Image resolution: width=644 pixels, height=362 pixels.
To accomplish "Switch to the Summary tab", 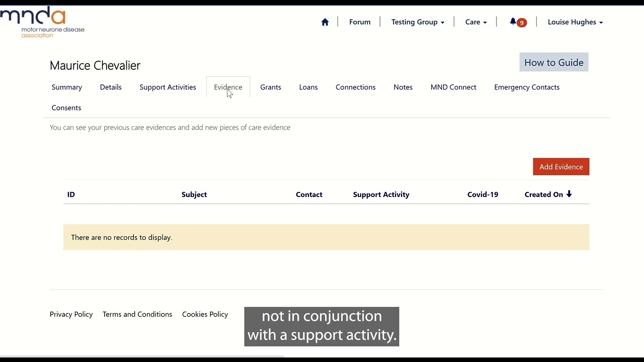I will (67, 87).
